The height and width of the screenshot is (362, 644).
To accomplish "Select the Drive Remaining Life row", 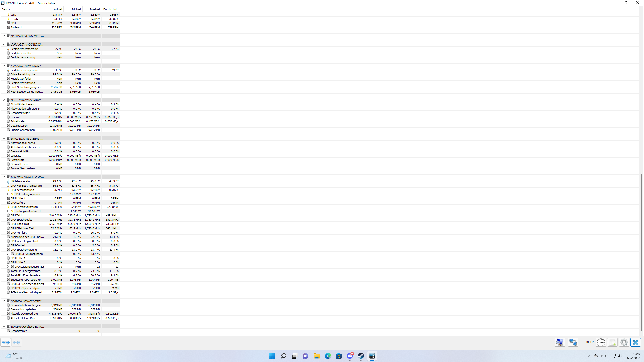I will [x=23, y=74].
